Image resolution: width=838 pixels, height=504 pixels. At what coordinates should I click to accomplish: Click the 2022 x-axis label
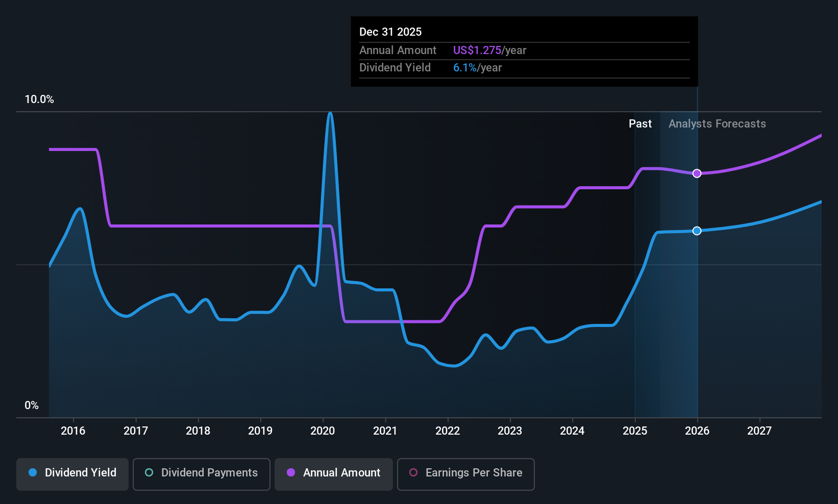click(448, 431)
